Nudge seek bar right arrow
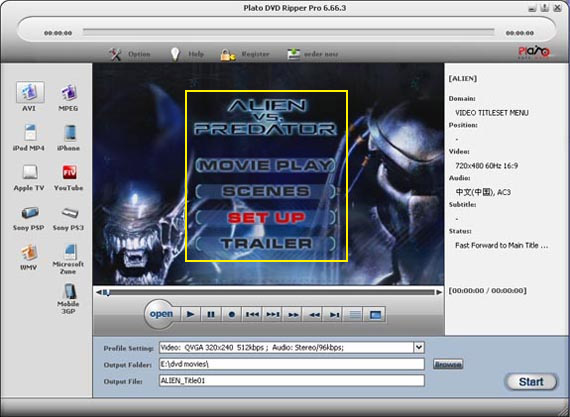The image size is (570, 417). (x=439, y=292)
